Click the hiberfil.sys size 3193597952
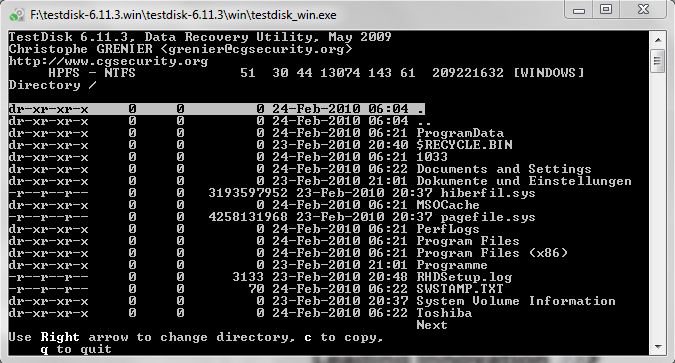Image resolution: width=675 pixels, height=363 pixels. point(248,193)
